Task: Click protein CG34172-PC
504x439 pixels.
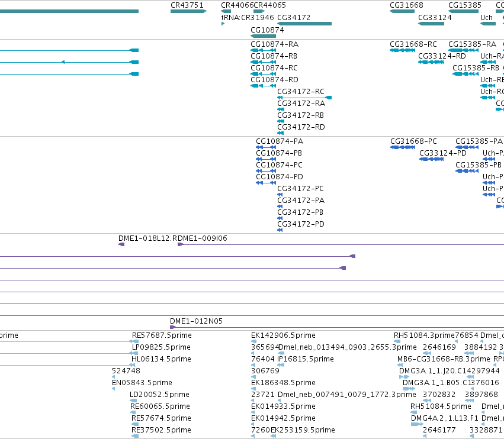Action: [300, 189]
